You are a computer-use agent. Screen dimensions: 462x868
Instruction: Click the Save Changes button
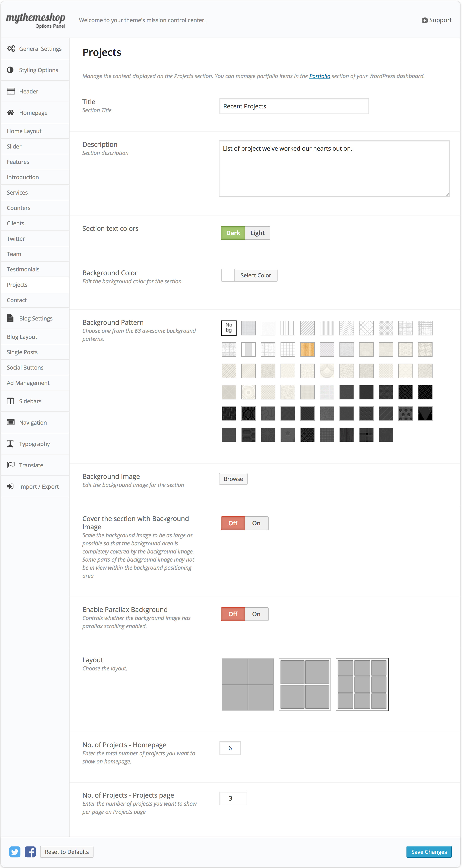click(429, 852)
